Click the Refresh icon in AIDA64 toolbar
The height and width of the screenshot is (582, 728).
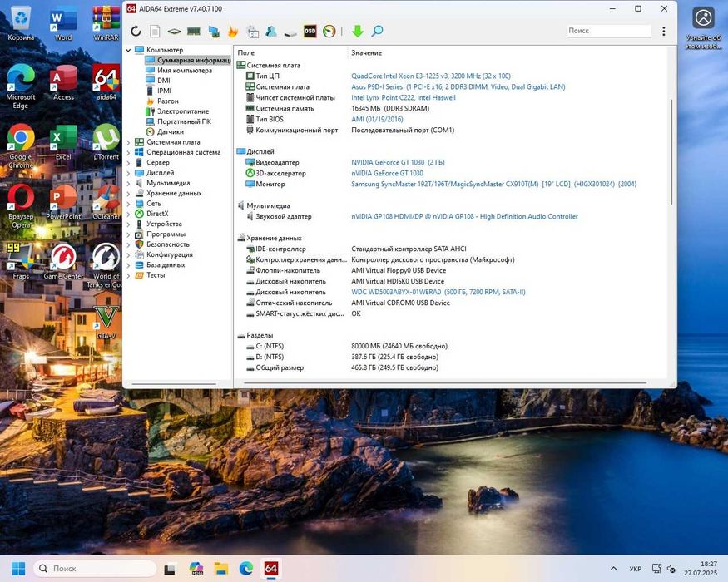136,32
